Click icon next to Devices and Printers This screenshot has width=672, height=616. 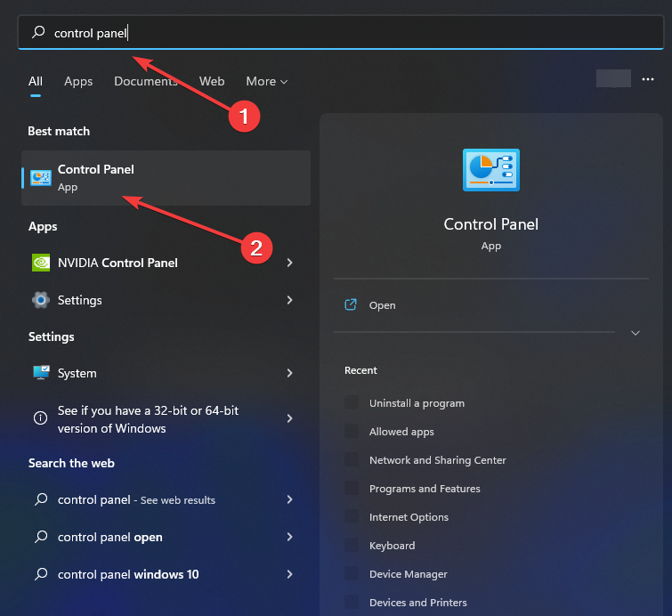tap(352, 603)
